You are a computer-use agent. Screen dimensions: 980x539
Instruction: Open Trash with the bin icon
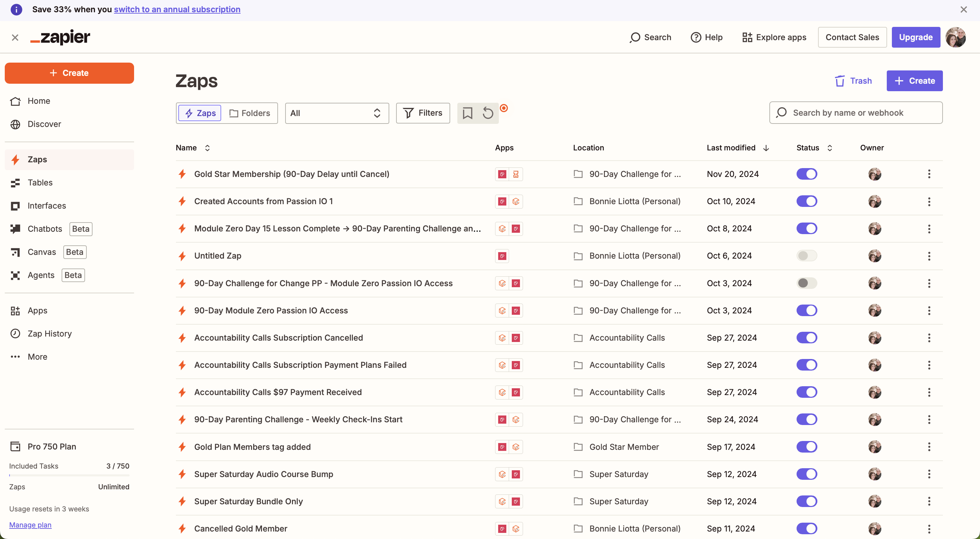coord(839,81)
